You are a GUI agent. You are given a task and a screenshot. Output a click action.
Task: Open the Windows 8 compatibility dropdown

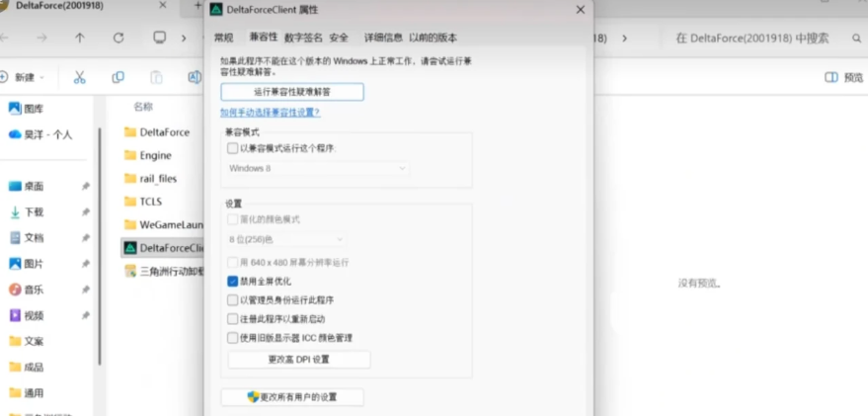pos(317,168)
